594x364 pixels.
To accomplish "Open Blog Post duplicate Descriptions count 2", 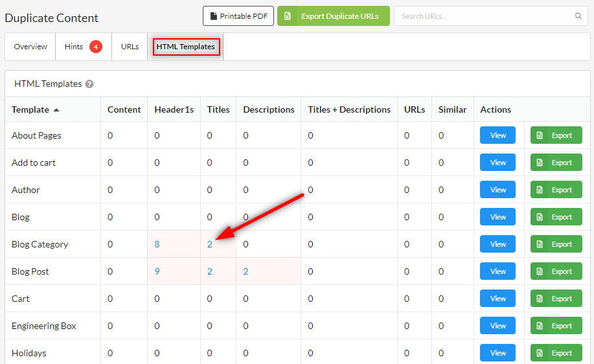I will tap(246, 271).
